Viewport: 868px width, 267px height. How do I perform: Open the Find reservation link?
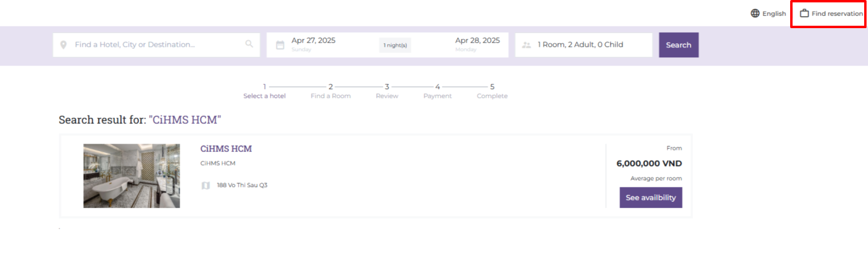pos(836,13)
